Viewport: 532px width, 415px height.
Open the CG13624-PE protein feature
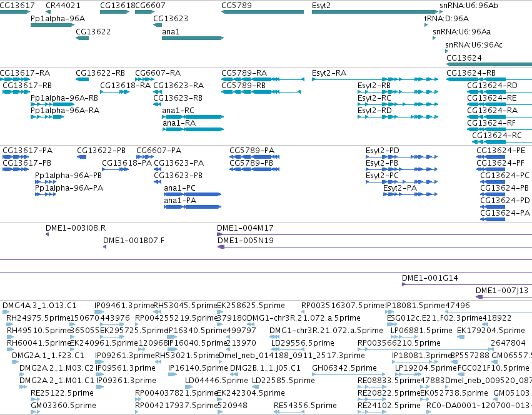pos(491,157)
